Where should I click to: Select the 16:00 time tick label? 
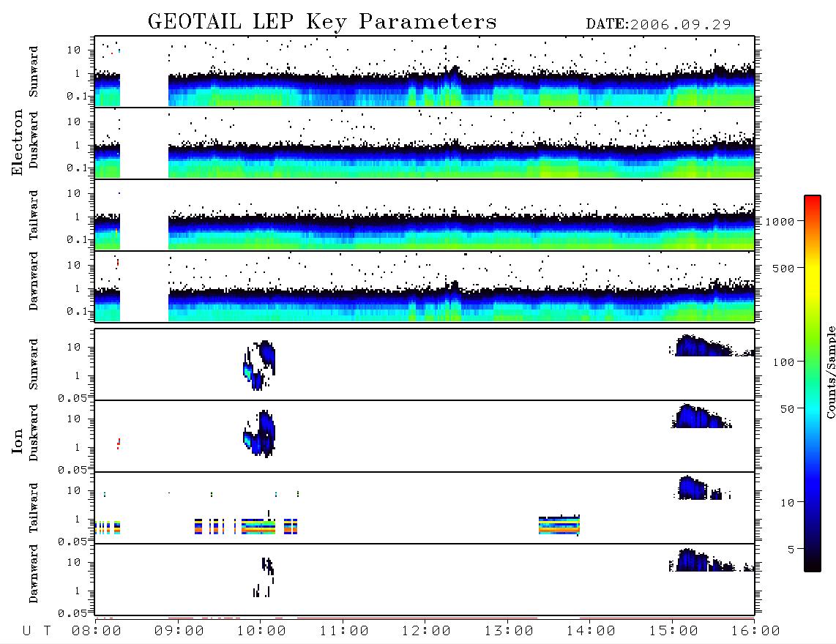click(755, 631)
